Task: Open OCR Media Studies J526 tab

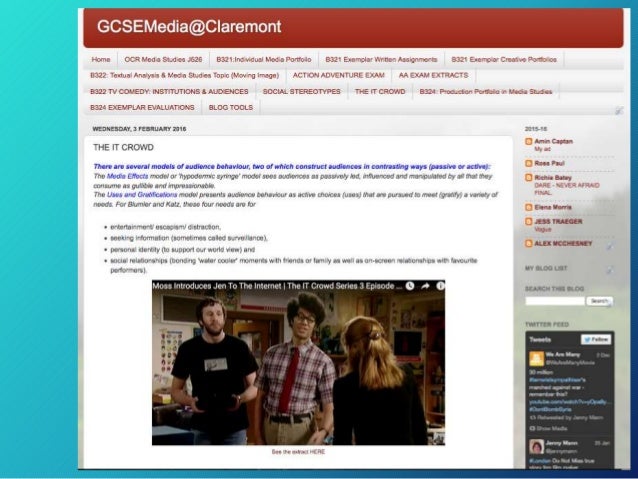Action: [x=163, y=59]
